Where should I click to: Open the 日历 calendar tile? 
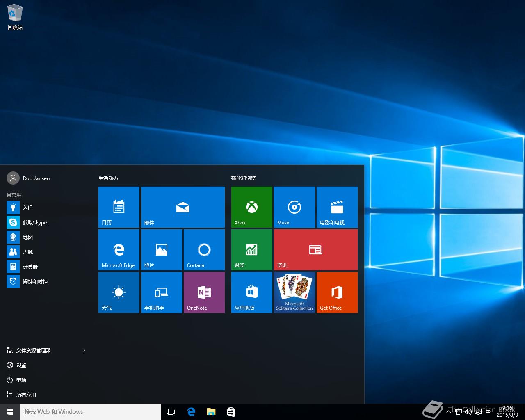coord(119,207)
